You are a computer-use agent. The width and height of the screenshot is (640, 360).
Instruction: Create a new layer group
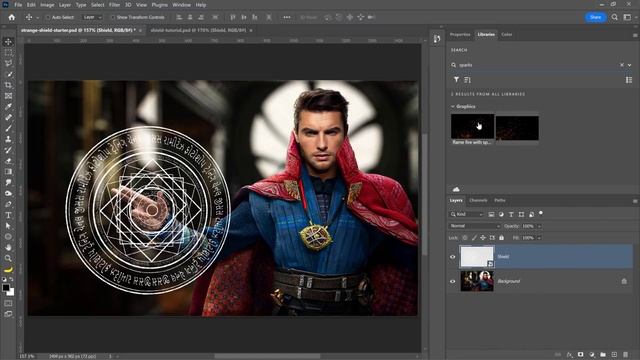click(x=603, y=355)
